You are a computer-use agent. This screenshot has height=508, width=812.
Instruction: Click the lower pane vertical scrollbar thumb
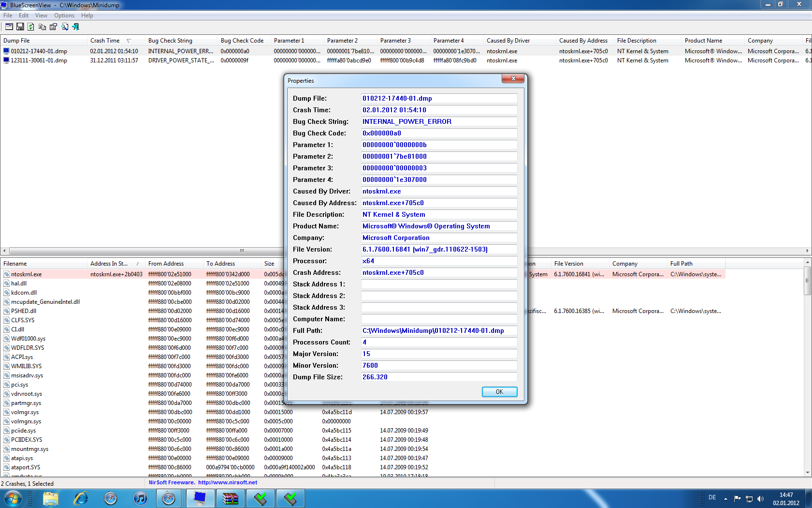click(x=807, y=280)
